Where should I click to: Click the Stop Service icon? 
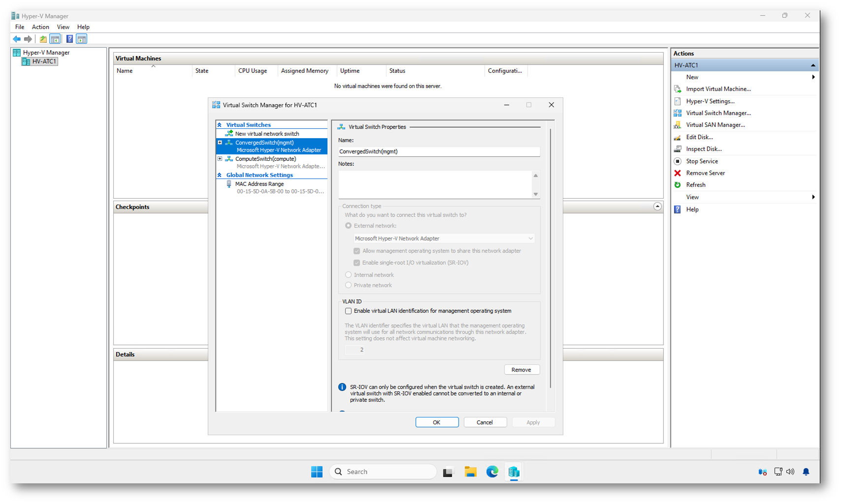(x=678, y=161)
